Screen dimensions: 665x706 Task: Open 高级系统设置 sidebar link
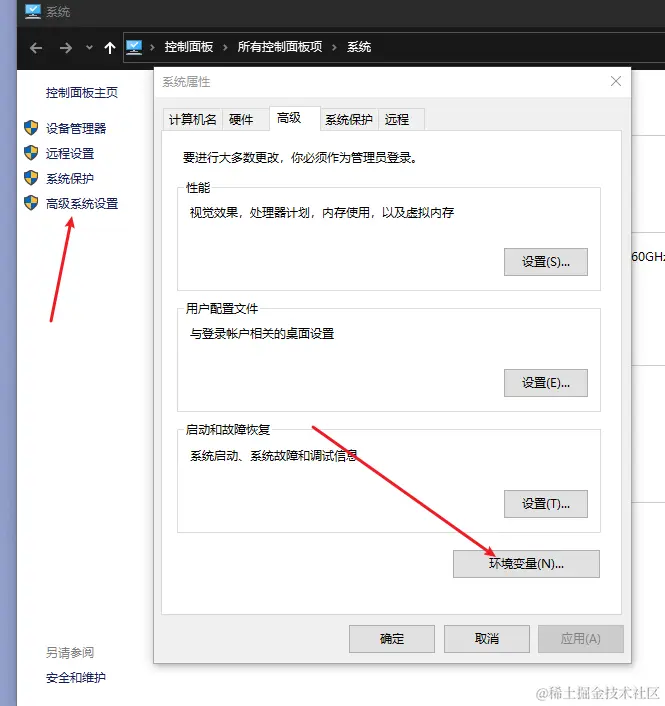click(x=81, y=204)
